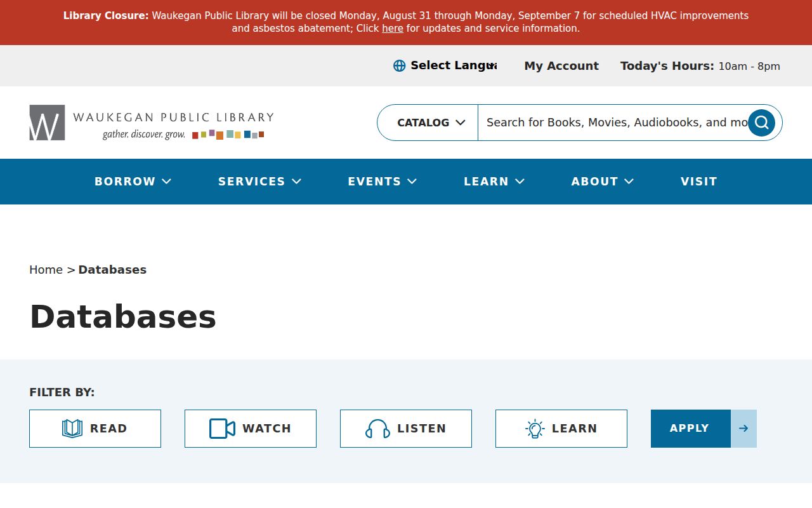This screenshot has width=812, height=508.
Task: Expand the Learn navigation menu chevron
Action: point(520,182)
